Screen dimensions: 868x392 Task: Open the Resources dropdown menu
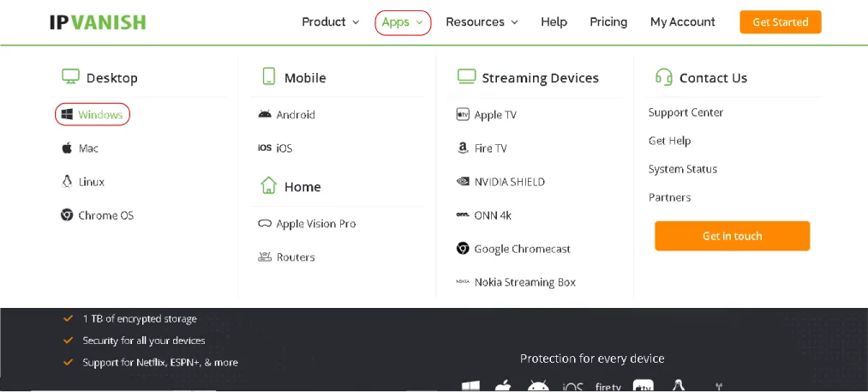(482, 22)
